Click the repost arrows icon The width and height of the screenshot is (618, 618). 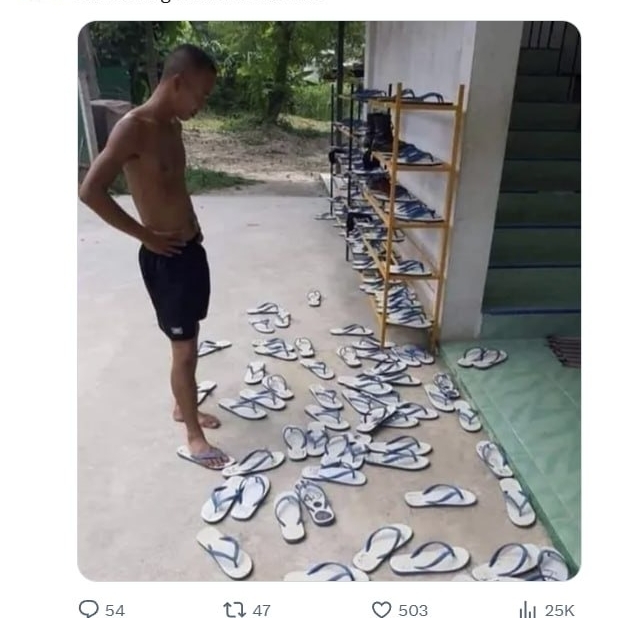pyautogui.click(x=235, y=609)
